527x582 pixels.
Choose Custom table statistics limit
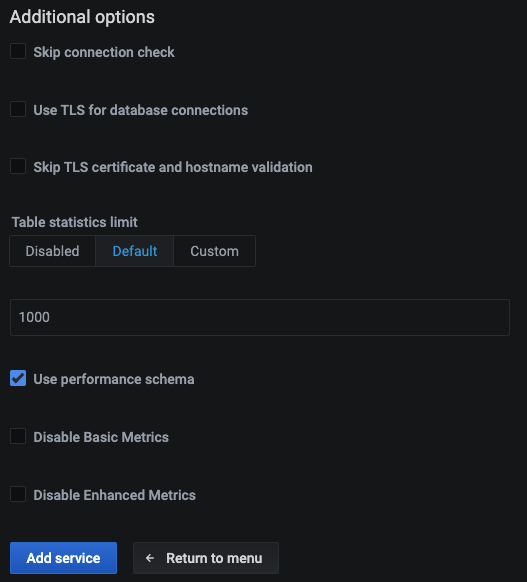(x=215, y=251)
